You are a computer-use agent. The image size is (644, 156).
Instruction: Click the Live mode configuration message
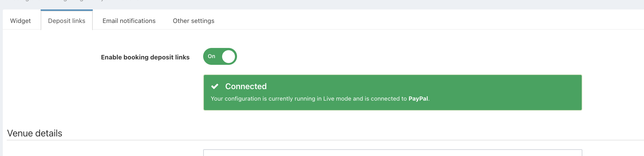click(x=305, y=99)
